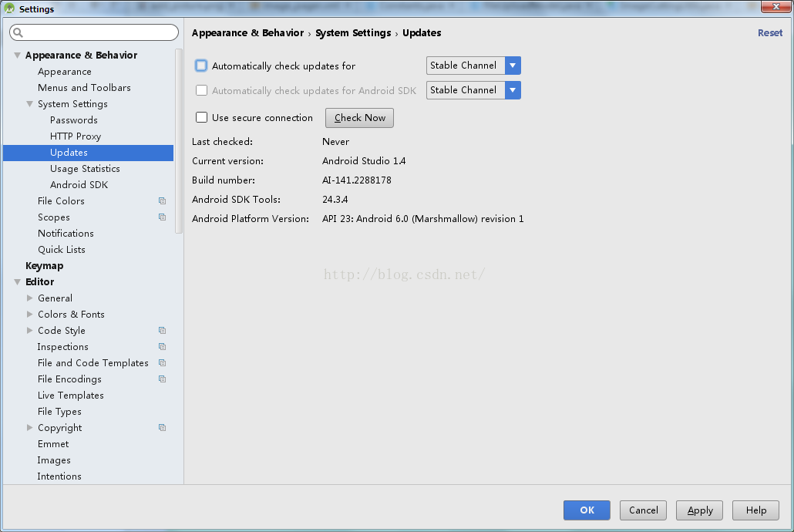The width and height of the screenshot is (794, 532).
Task: Expand the General node under Editor
Action: 30,298
